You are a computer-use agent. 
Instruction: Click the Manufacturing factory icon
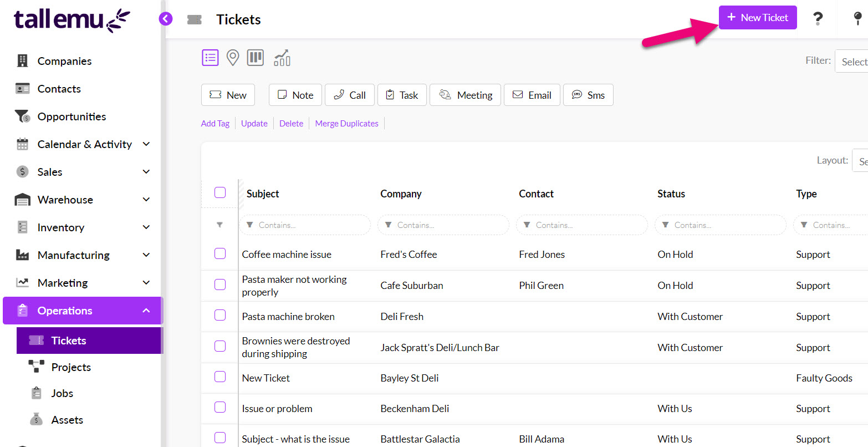tap(22, 255)
